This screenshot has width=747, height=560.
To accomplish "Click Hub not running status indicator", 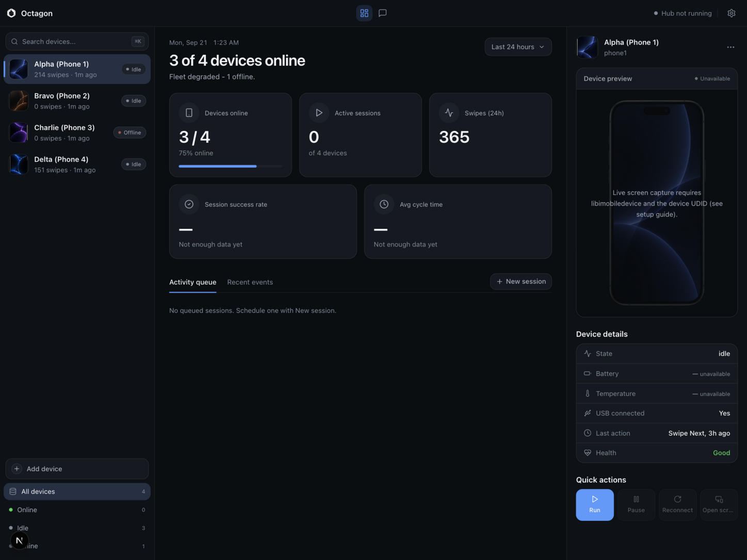I will (683, 13).
